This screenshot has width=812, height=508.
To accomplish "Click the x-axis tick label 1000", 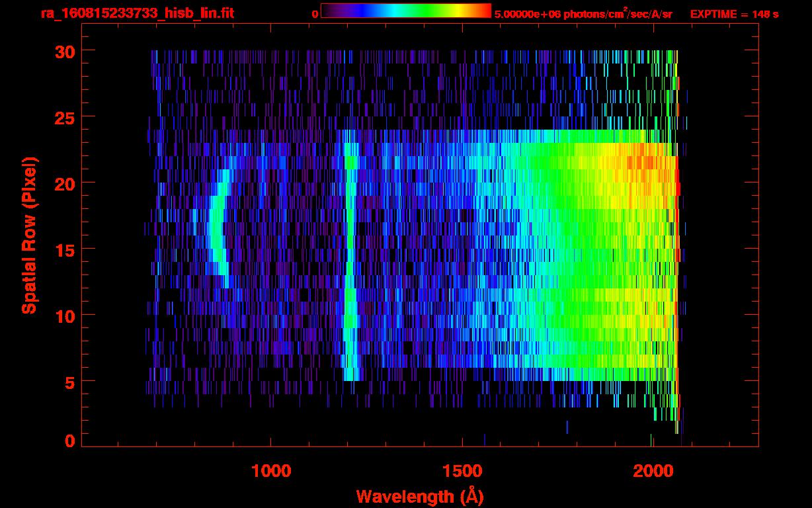I will click(x=271, y=470).
